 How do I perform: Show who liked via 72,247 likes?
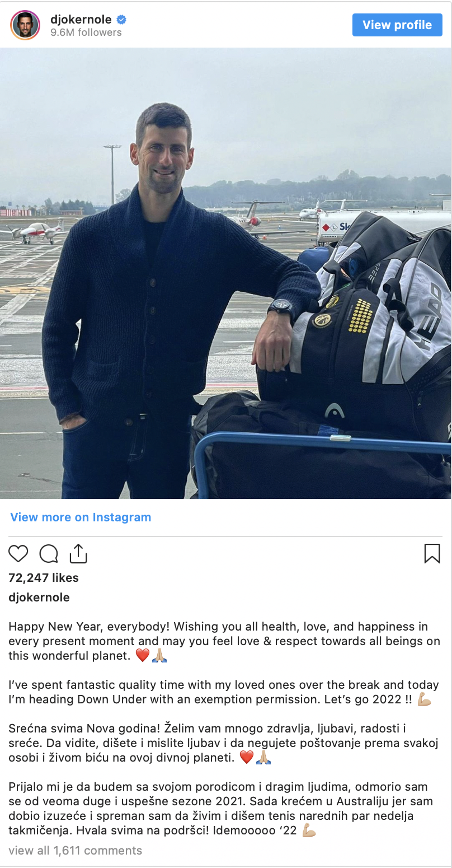[x=44, y=578]
